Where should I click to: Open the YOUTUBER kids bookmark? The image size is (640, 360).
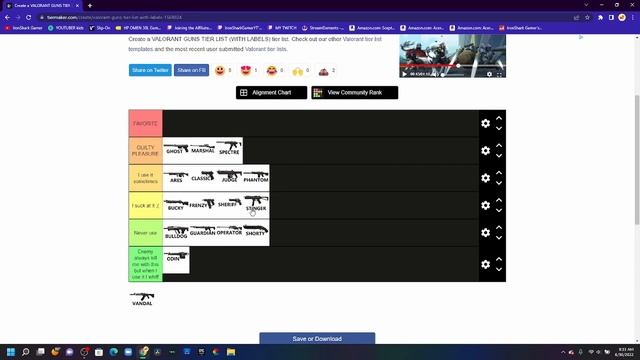click(x=66, y=28)
